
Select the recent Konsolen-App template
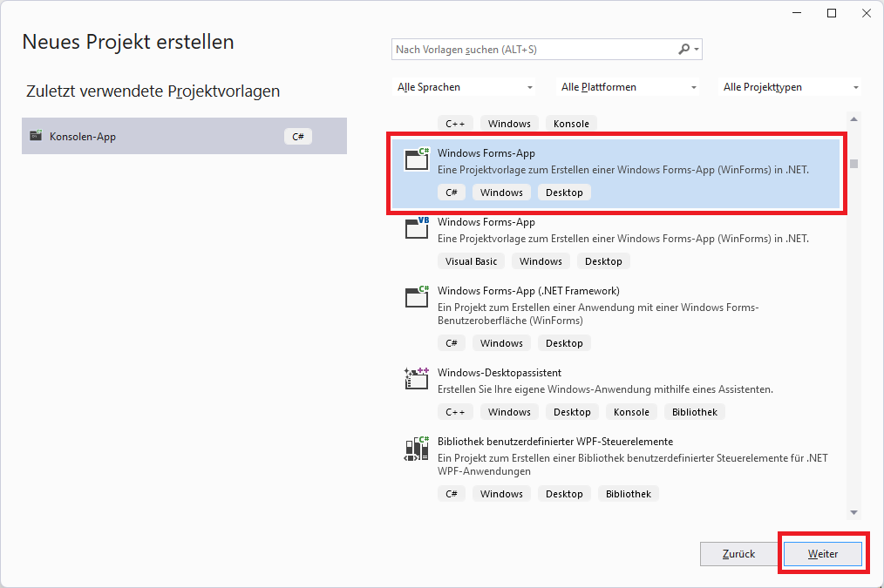click(x=184, y=136)
